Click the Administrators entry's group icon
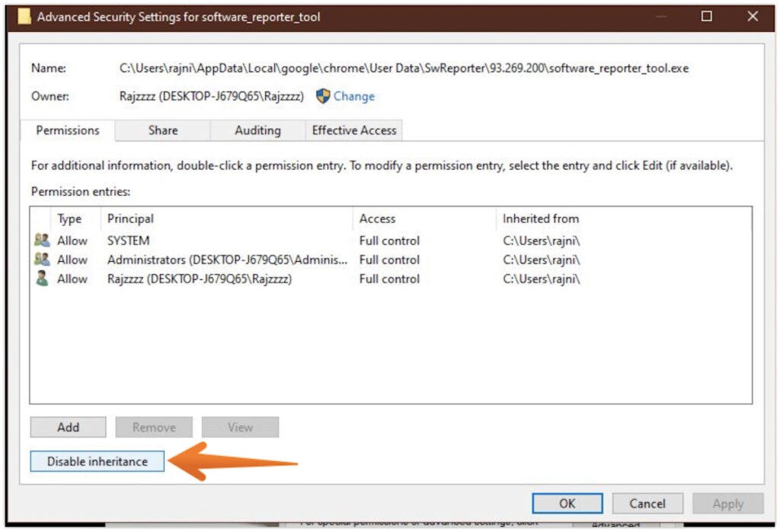This screenshot has height=532, width=780. 42,260
